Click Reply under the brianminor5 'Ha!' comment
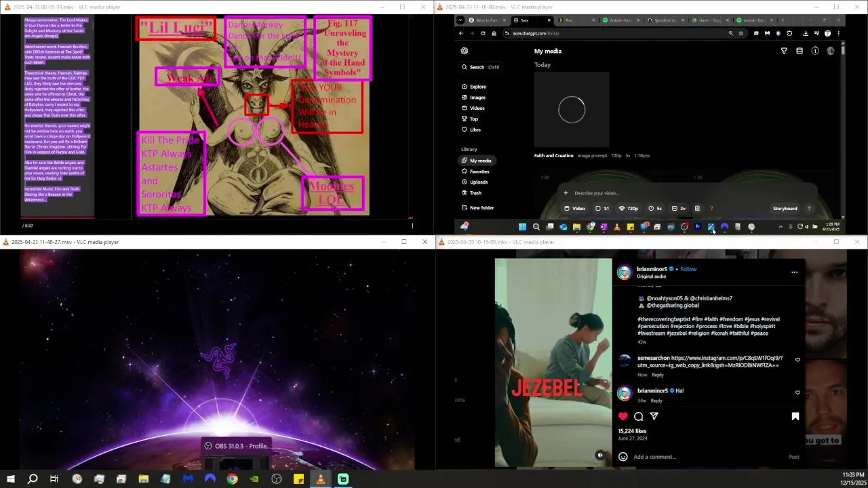 coord(656,401)
